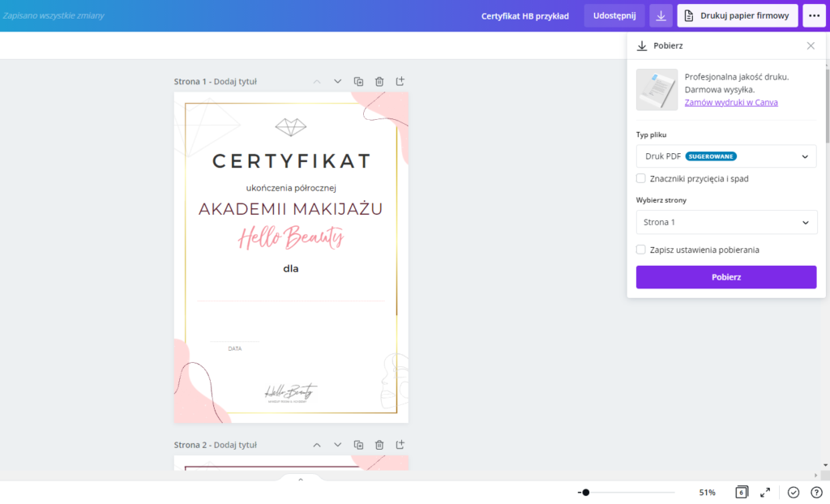
Task: Click the checkmark circle icon in footer
Action: tap(793, 493)
